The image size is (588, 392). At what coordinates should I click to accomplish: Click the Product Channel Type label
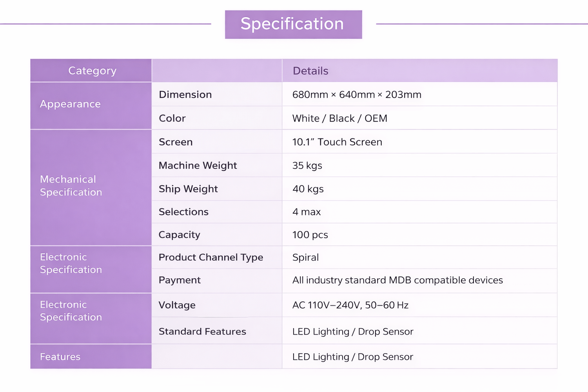click(x=211, y=258)
